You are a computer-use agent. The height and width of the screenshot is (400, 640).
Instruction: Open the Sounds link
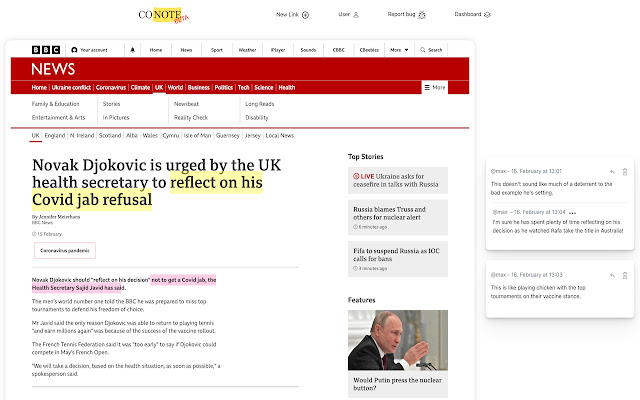[x=308, y=50]
